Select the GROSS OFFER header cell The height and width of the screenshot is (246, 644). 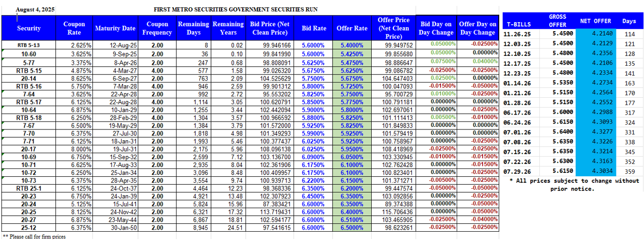click(x=558, y=20)
